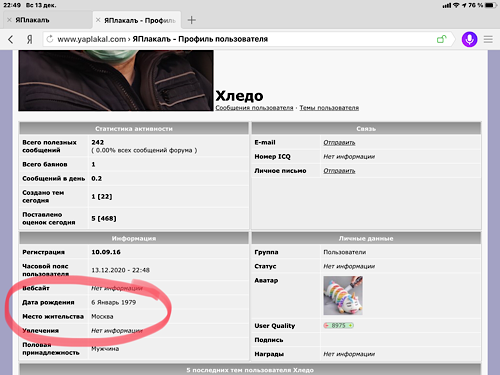Reload the page with the refresh icon
The height and width of the screenshot is (375, 500).
50,39
